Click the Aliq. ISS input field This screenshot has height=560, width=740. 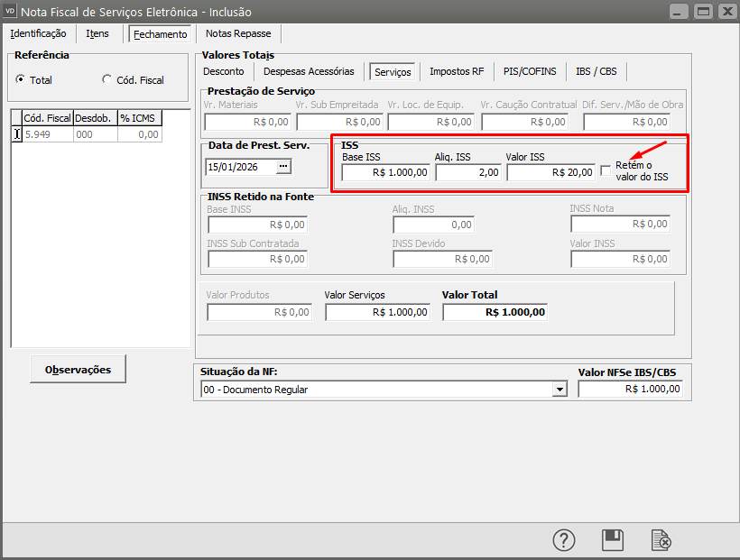click(467, 172)
